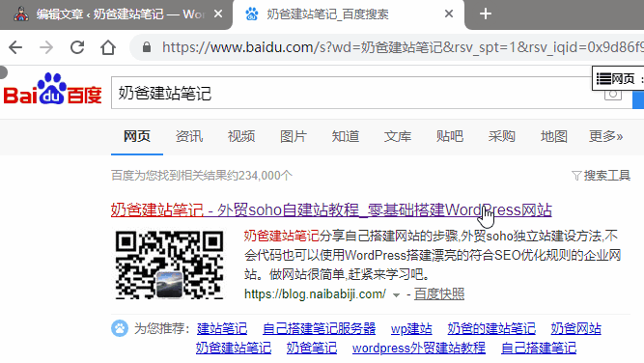The width and height of the screenshot is (644, 363).
Task: Click the address bar URL
Action: [403, 47]
